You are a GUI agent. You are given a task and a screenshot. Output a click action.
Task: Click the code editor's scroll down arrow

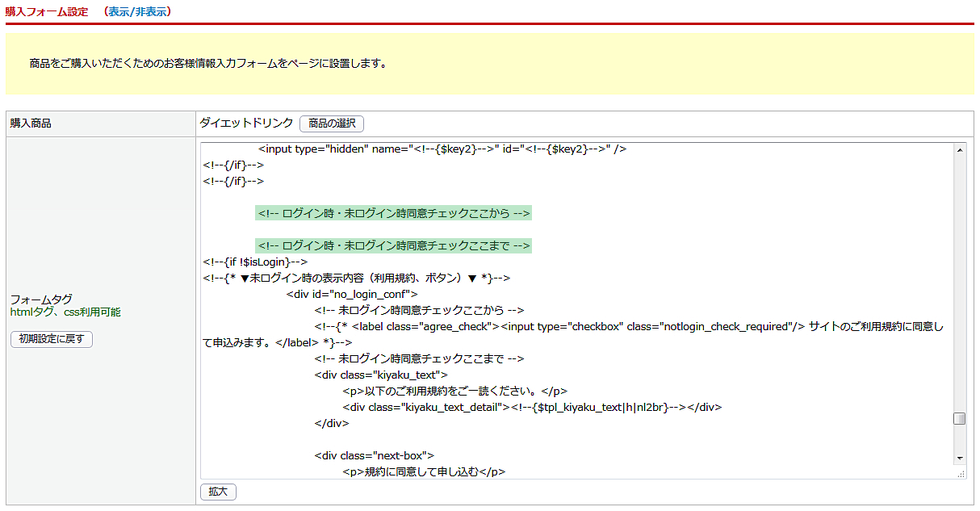point(959,458)
